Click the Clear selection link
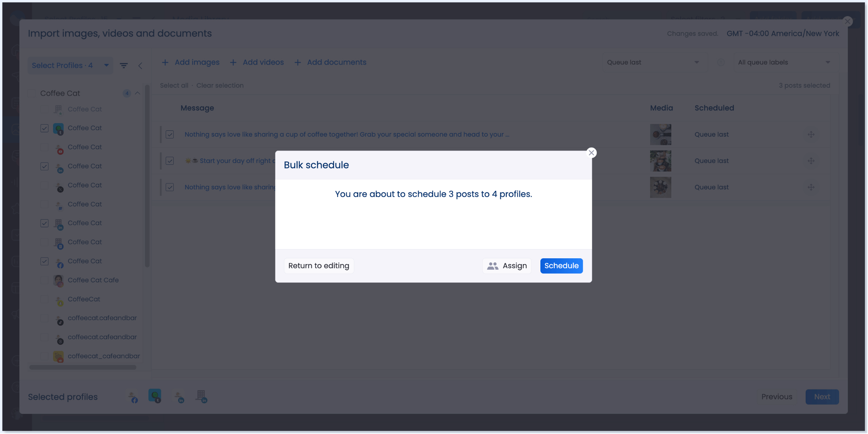868x434 pixels. (x=220, y=85)
